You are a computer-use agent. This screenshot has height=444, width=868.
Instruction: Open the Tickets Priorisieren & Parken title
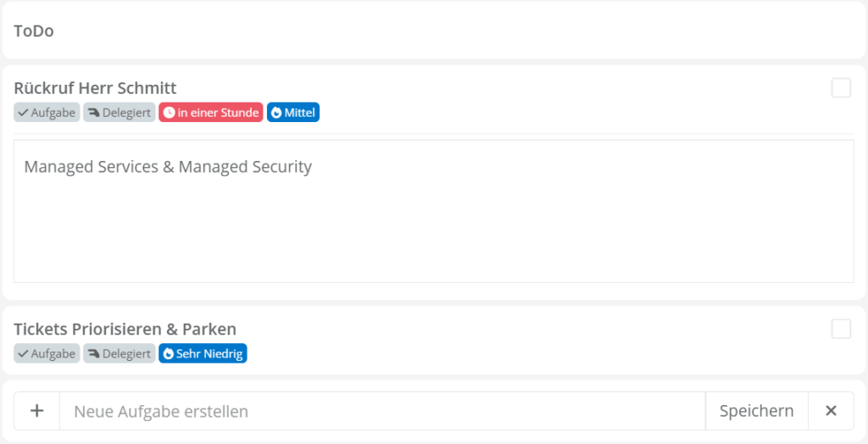pyautogui.click(x=125, y=329)
